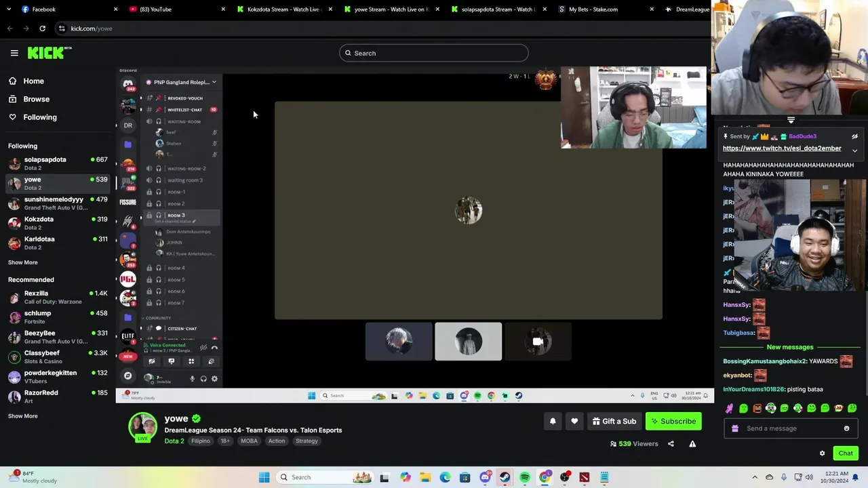Open the PGL server in Discord server list
The height and width of the screenshot is (488, 868).
point(127,278)
